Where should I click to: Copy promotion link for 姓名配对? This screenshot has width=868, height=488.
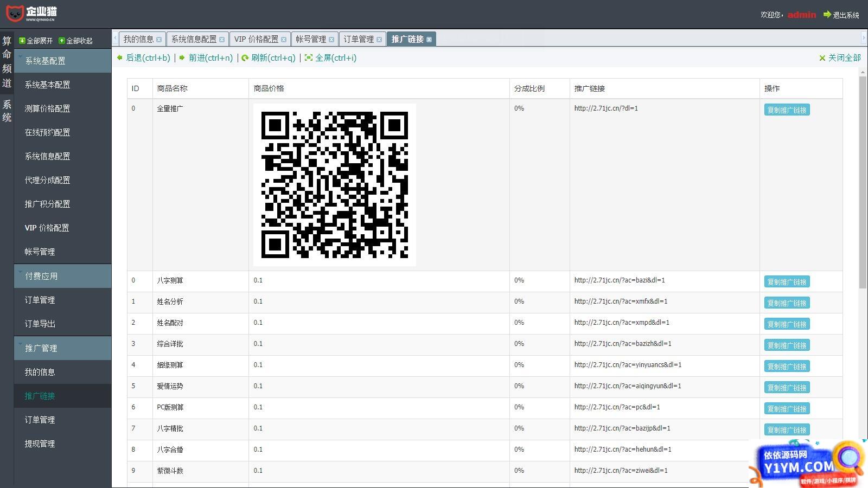pos(787,324)
